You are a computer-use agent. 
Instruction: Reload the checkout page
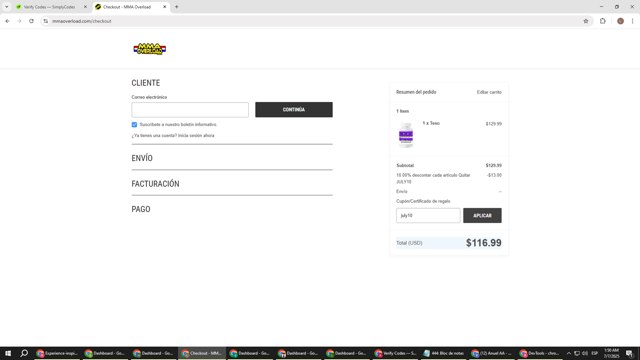tap(31, 21)
